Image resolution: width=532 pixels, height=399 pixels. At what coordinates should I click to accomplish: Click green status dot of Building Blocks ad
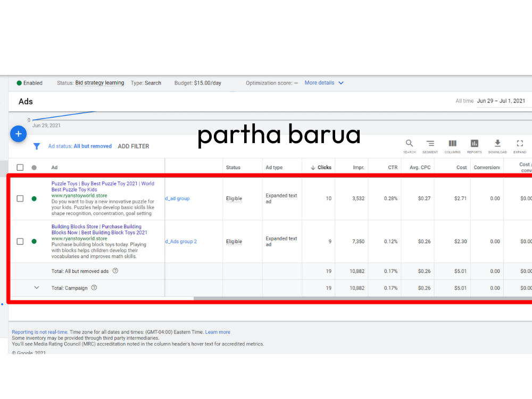pos(34,241)
